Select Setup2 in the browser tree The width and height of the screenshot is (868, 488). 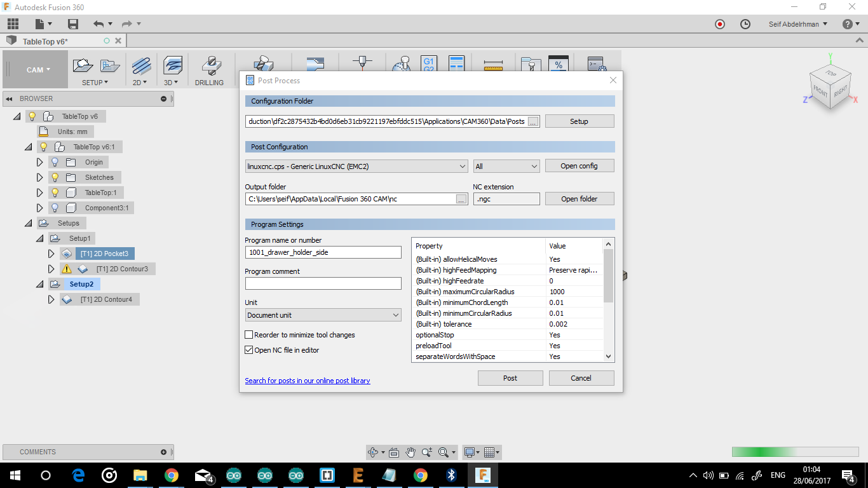pos(81,284)
